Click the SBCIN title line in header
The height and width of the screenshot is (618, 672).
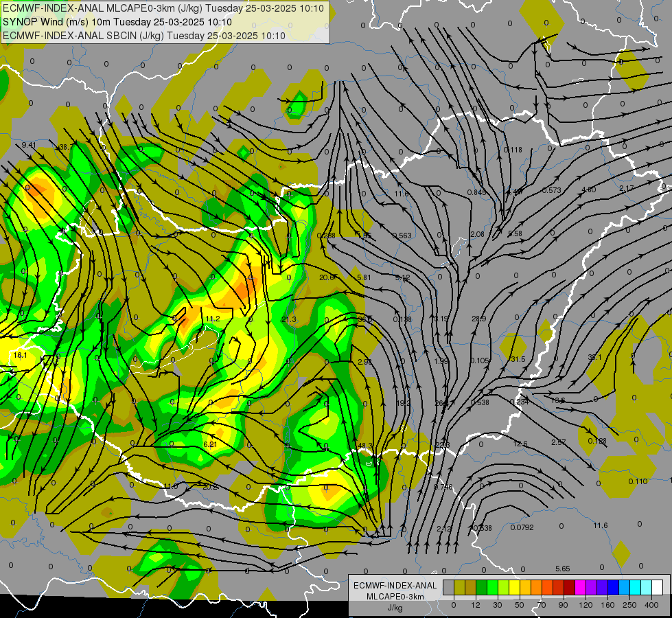click(144, 36)
